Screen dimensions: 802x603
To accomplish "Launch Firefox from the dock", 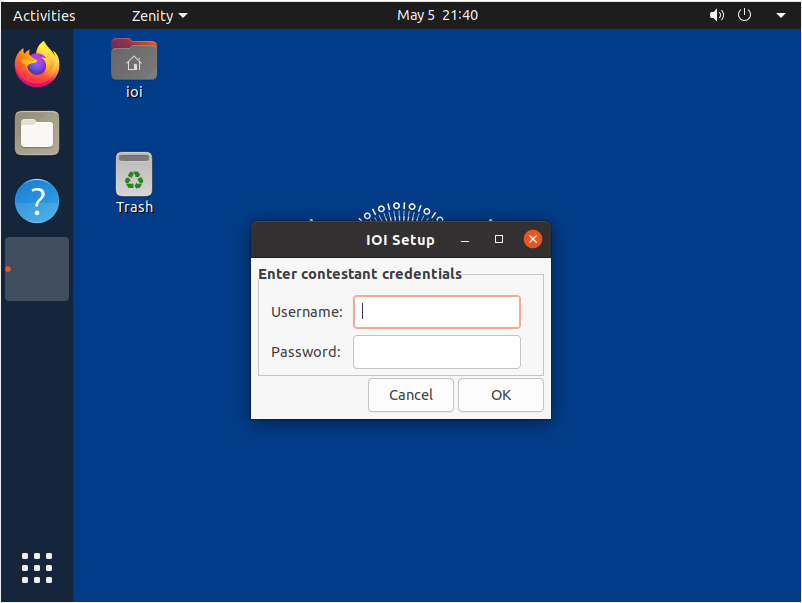I will click(x=36, y=63).
